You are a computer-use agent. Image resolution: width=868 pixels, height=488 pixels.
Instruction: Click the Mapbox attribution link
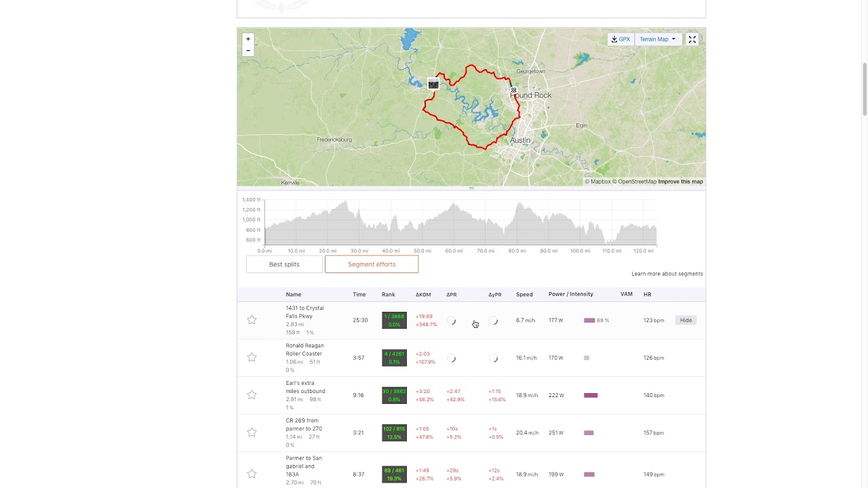[x=597, y=182]
